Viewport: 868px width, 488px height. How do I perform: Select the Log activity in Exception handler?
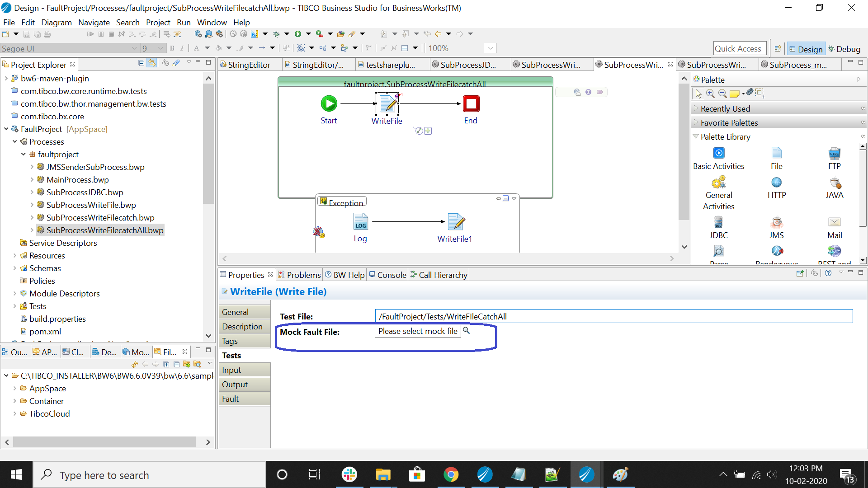(360, 222)
